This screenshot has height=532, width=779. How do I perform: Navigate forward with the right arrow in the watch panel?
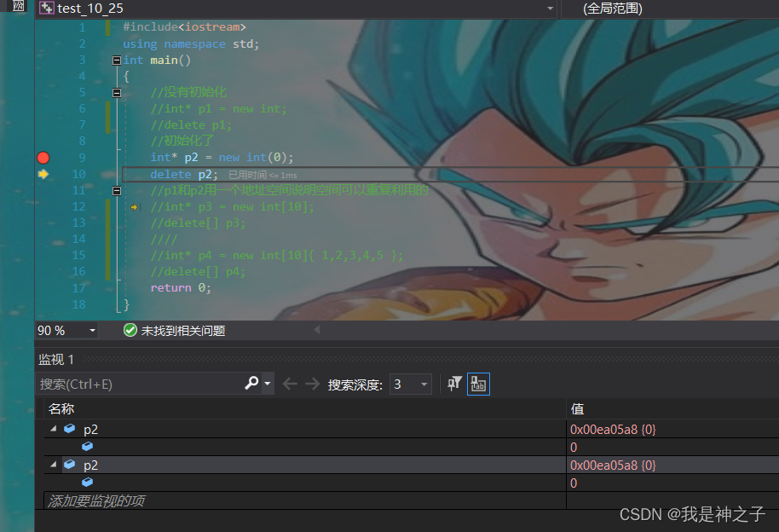[x=313, y=384]
